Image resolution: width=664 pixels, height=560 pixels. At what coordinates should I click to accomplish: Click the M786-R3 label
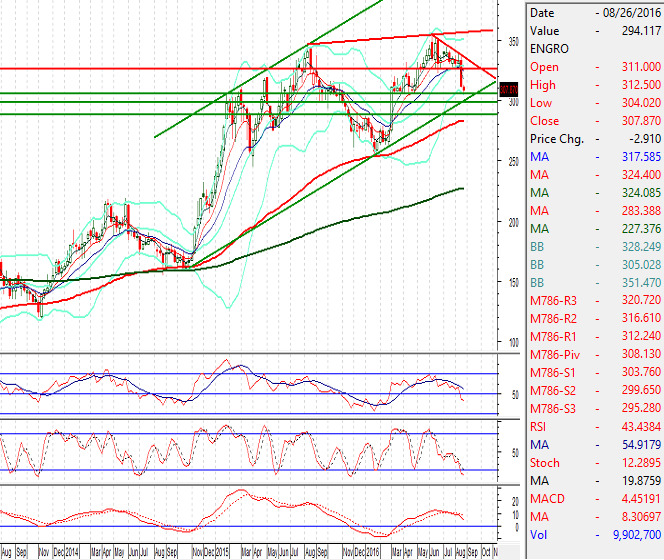click(553, 301)
